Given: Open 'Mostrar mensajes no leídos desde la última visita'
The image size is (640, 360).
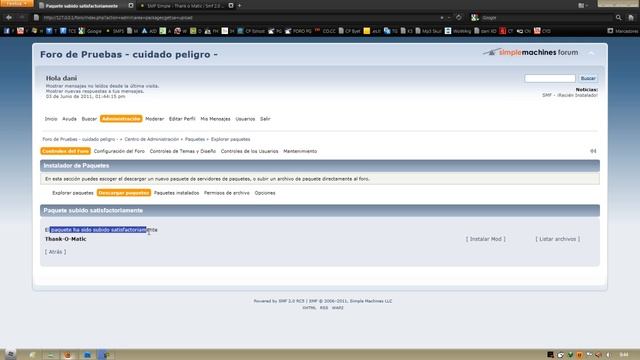Looking at the screenshot, I should point(102,86).
